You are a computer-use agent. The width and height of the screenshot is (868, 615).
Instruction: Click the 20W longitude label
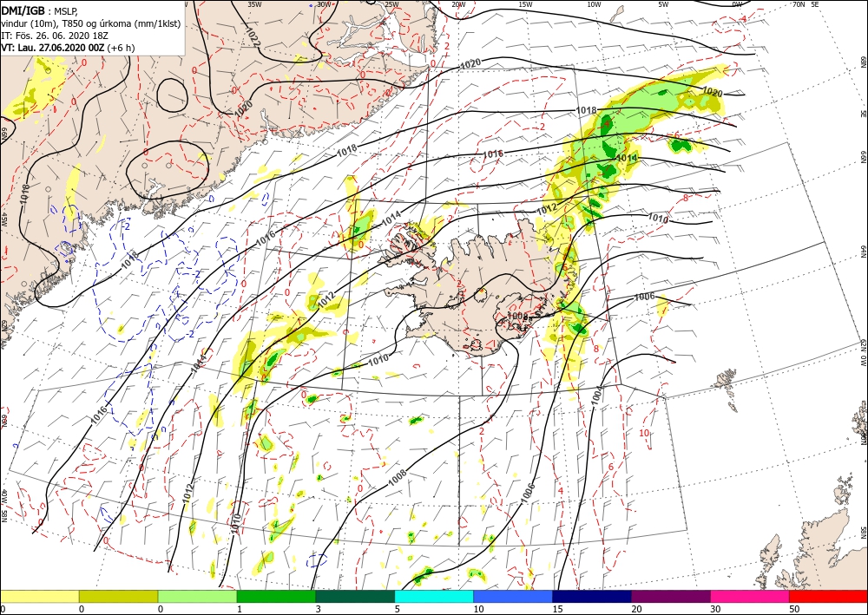(458, 4)
